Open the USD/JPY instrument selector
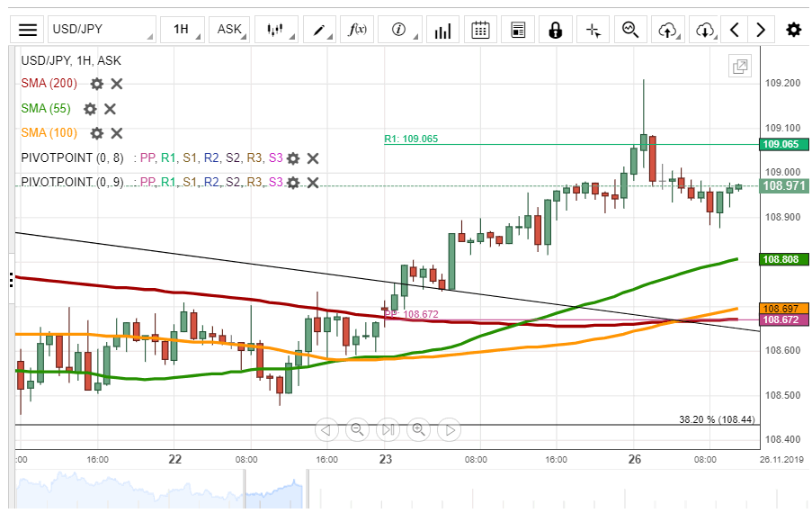812x513 pixels. (102, 30)
